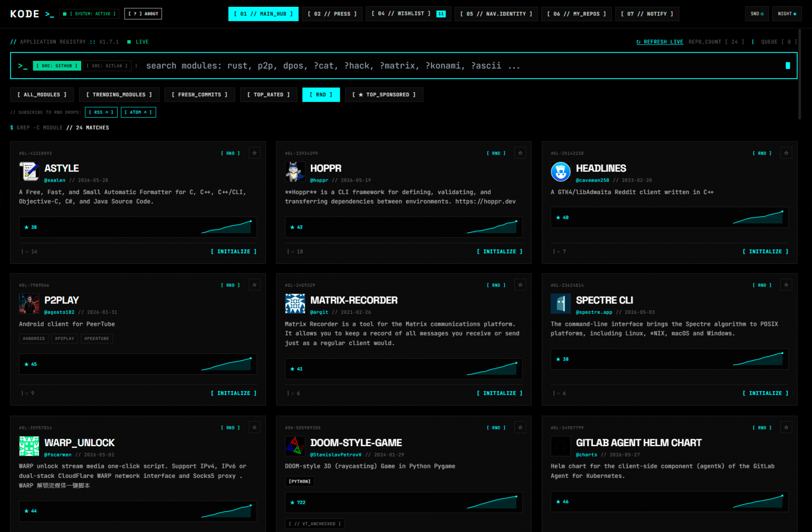The image size is (812, 532).
Task: Star the SPECTRE CLI module card
Action: click(x=786, y=285)
